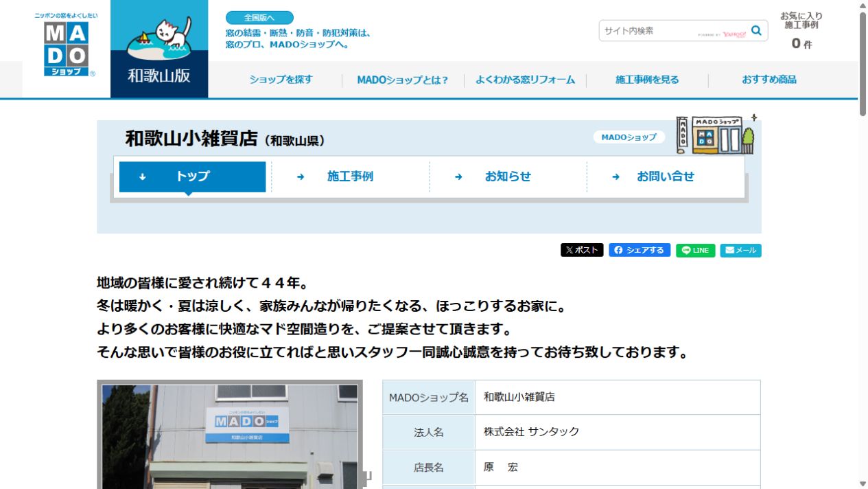Image resolution: width=868 pixels, height=489 pixels.
Task: Click the MADO shop building illustration
Action: pyautogui.click(x=716, y=134)
